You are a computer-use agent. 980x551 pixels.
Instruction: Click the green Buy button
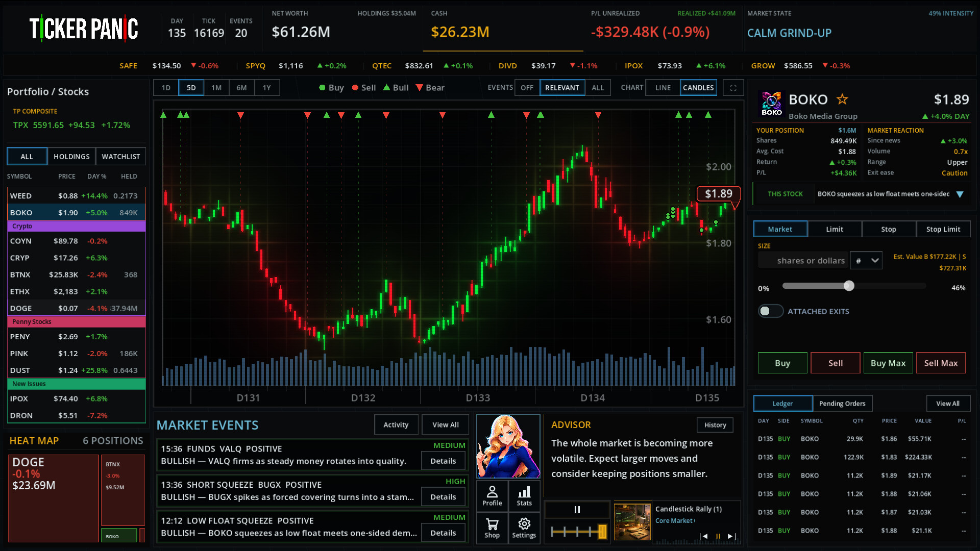782,363
